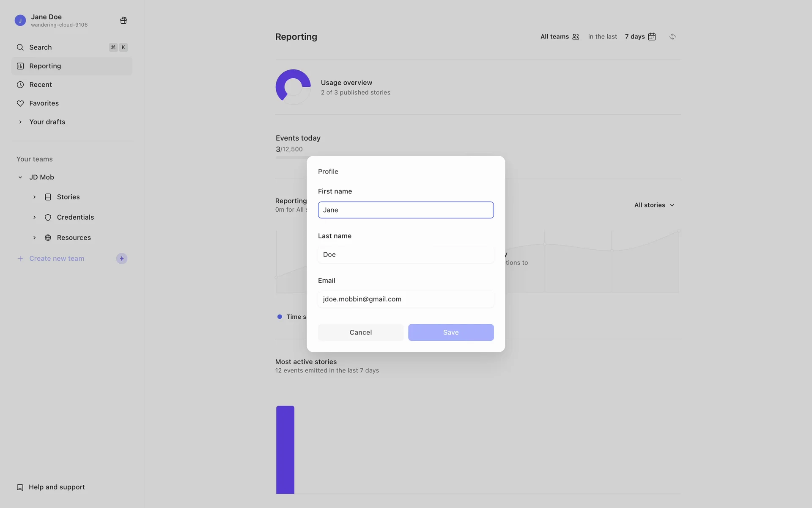Image resolution: width=812 pixels, height=508 pixels.
Task: Click the refresh icon in Reporting header
Action: (672, 37)
